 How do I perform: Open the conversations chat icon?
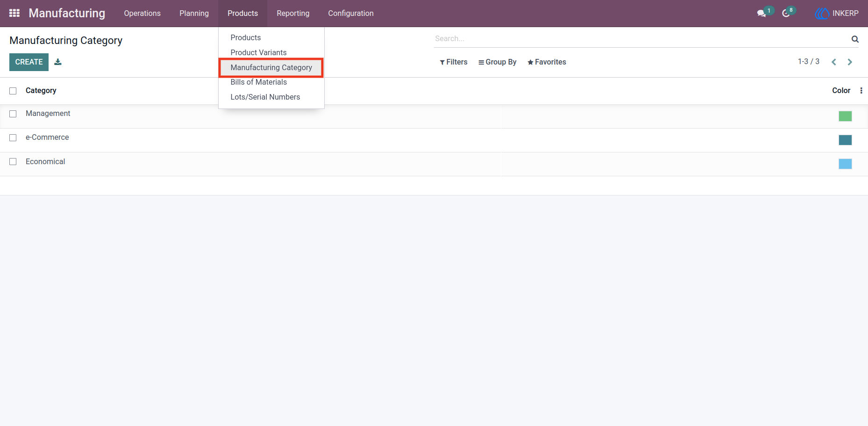[x=762, y=13]
